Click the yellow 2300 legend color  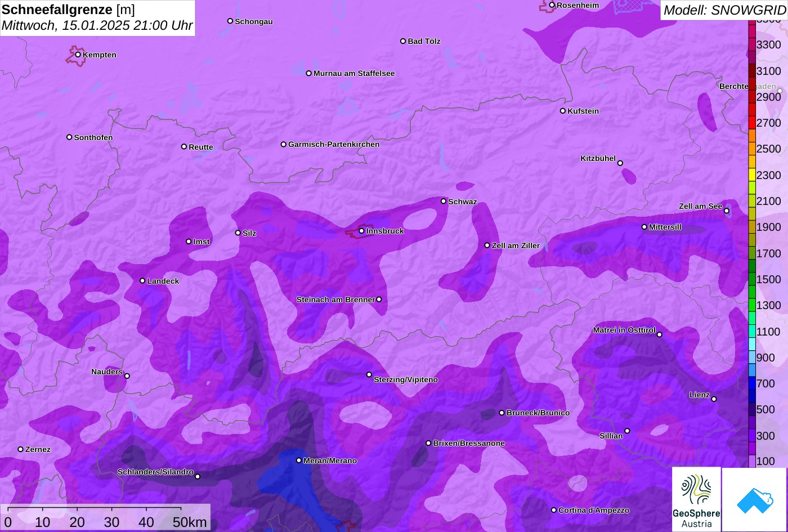click(752, 175)
